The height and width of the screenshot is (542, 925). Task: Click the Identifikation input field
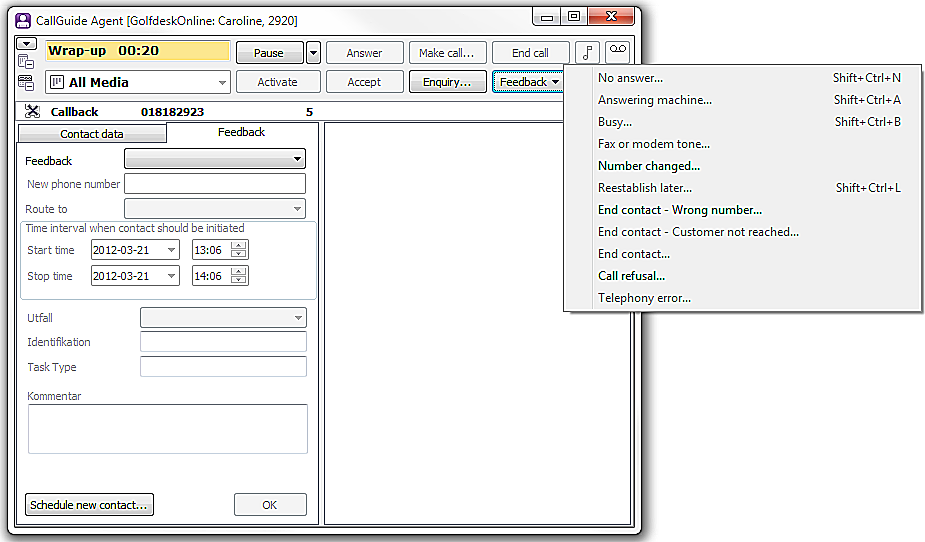223,341
